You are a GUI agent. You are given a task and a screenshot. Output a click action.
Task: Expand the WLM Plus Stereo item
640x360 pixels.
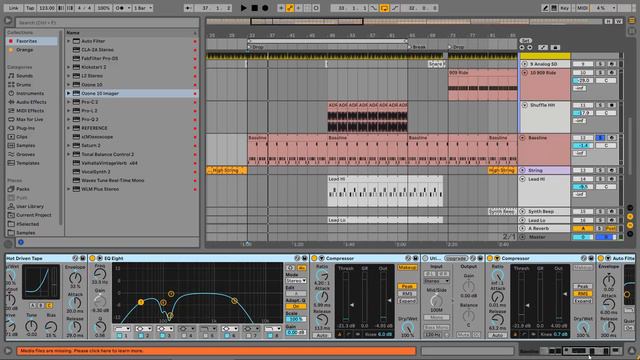tap(69, 189)
